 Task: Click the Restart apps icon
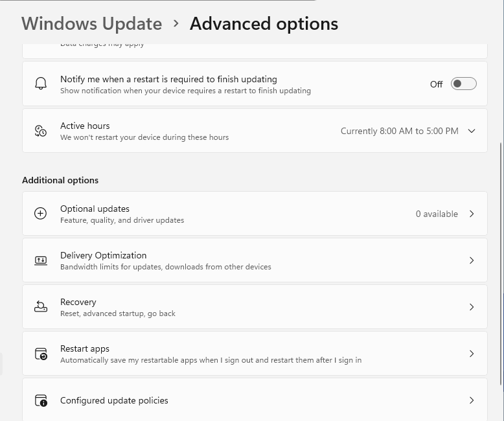coord(41,354)
